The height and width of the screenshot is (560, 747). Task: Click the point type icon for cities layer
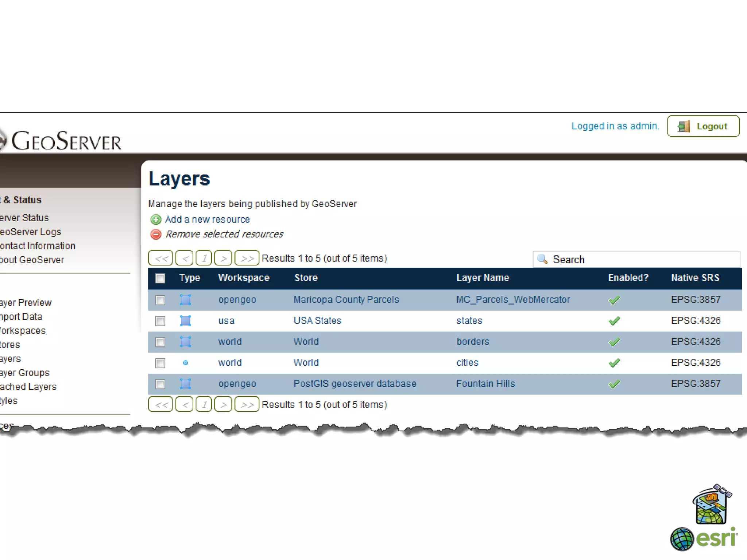185,363
